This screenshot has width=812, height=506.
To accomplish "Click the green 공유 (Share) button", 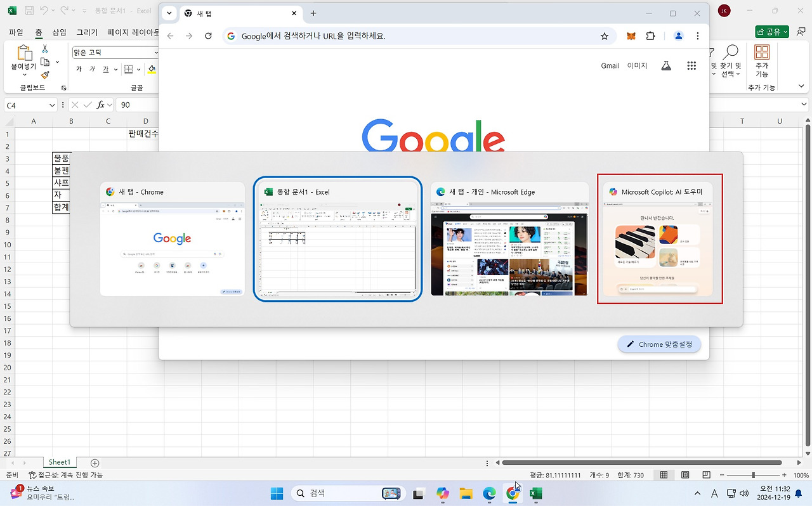I will (772, 32).
